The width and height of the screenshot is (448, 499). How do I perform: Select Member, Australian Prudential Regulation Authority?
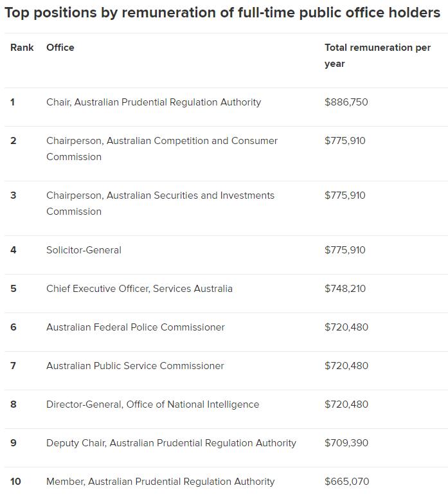click(x=160, y=482)
